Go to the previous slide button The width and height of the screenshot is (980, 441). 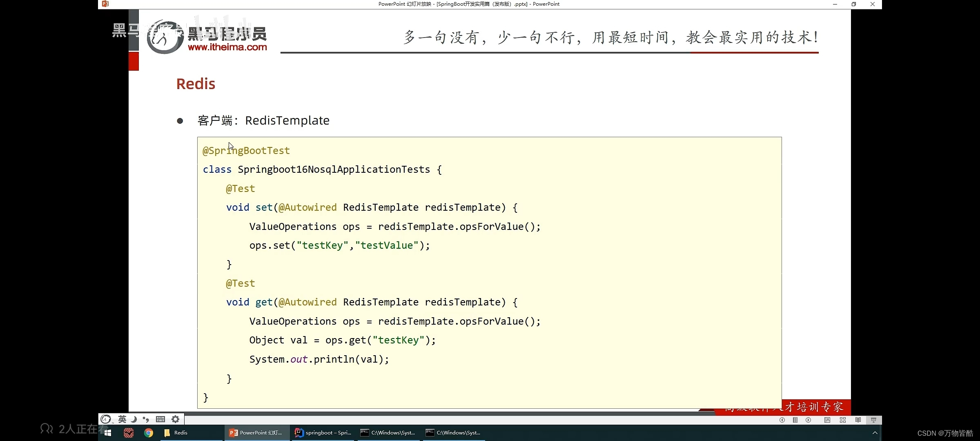(x=782, y=420)
